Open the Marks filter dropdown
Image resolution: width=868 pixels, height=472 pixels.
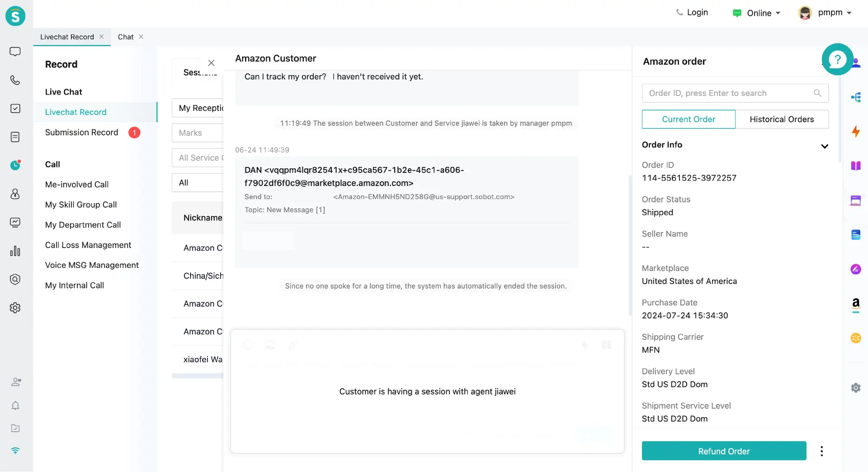click(x=198, y=133)
